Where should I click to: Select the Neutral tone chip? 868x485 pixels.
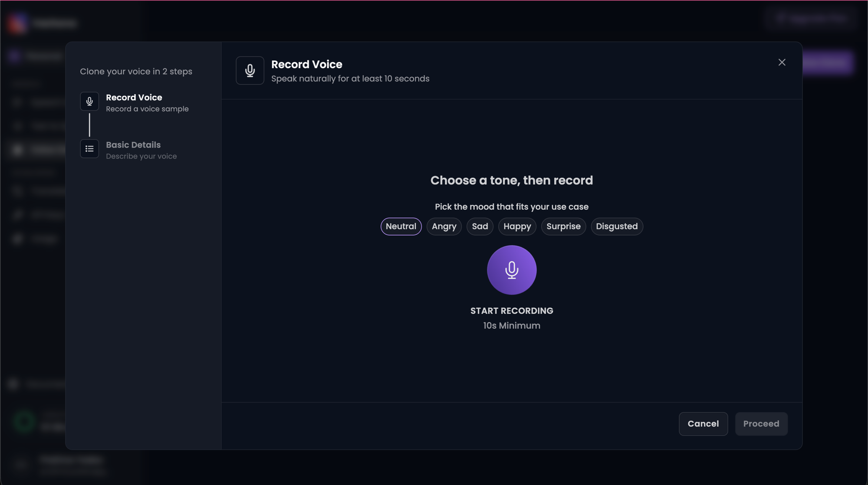point(401,226)
